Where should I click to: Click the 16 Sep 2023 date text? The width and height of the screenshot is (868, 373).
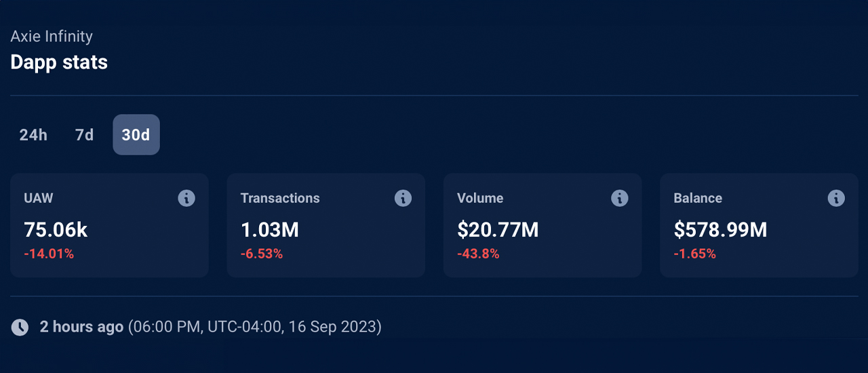pyautogui.click(x=332, y=327)
